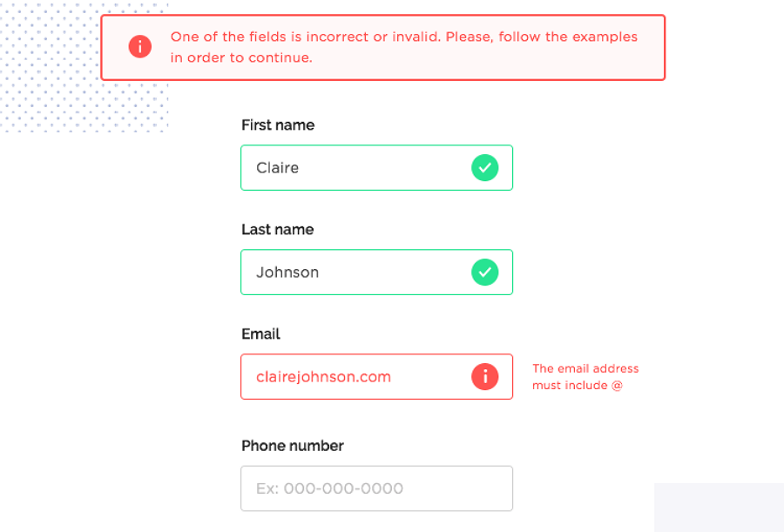Click green checkmark icon in Last name field

coord(485,272)
